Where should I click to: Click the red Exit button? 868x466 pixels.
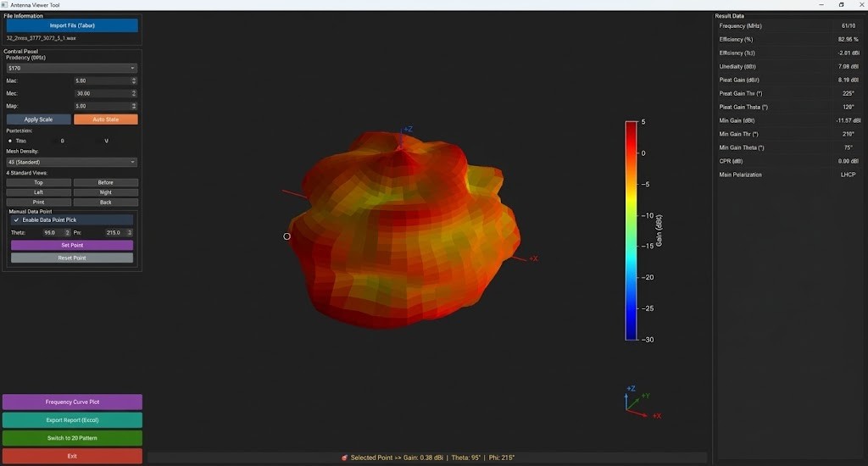[72, 456]
